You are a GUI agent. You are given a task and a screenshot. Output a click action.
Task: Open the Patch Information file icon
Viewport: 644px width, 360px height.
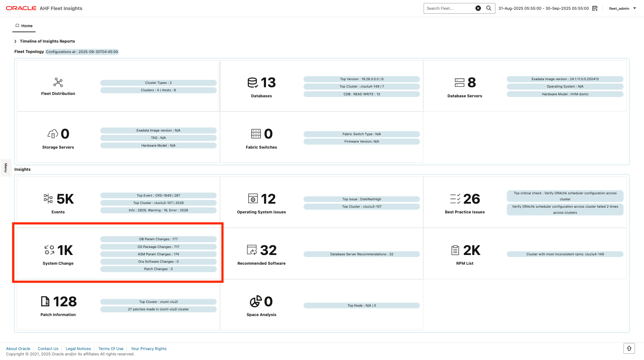tap(45, 302)
